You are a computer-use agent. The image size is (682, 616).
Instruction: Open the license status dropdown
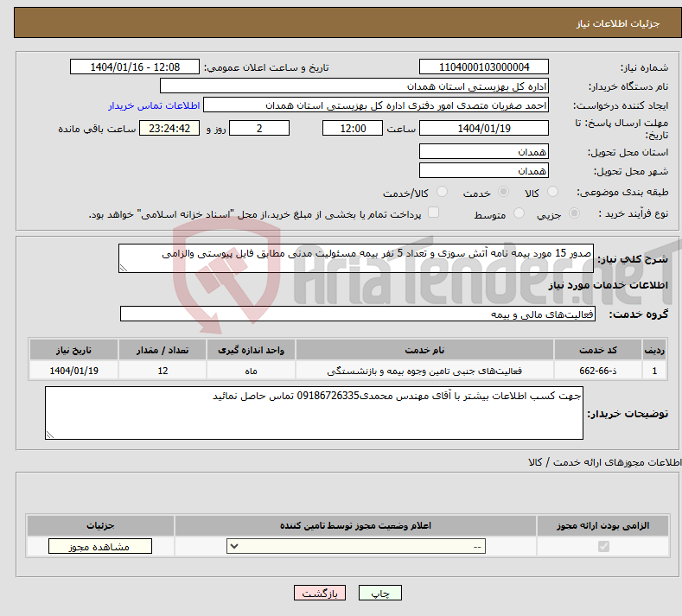[356, 546]
